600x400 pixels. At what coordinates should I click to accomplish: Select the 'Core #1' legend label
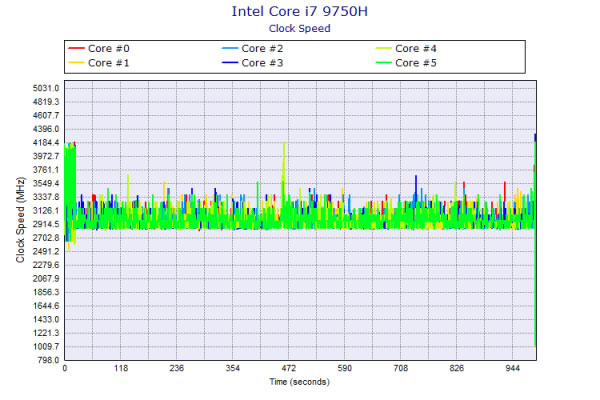109,63
